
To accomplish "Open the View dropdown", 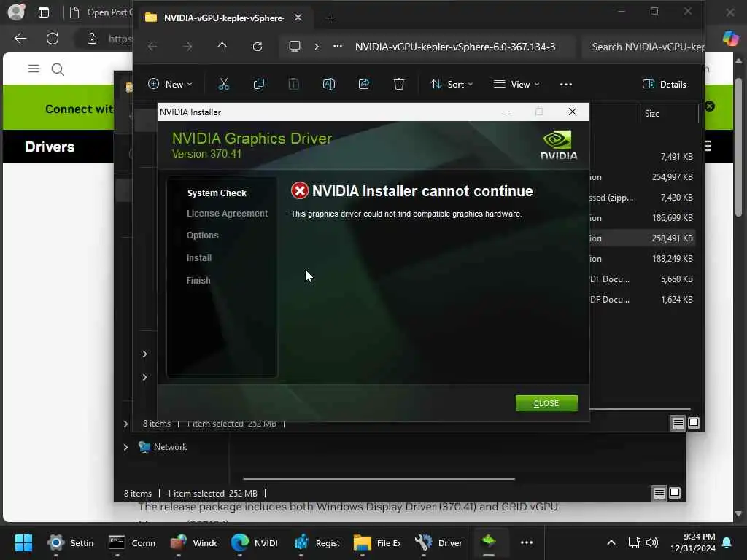I will [516, 85].
